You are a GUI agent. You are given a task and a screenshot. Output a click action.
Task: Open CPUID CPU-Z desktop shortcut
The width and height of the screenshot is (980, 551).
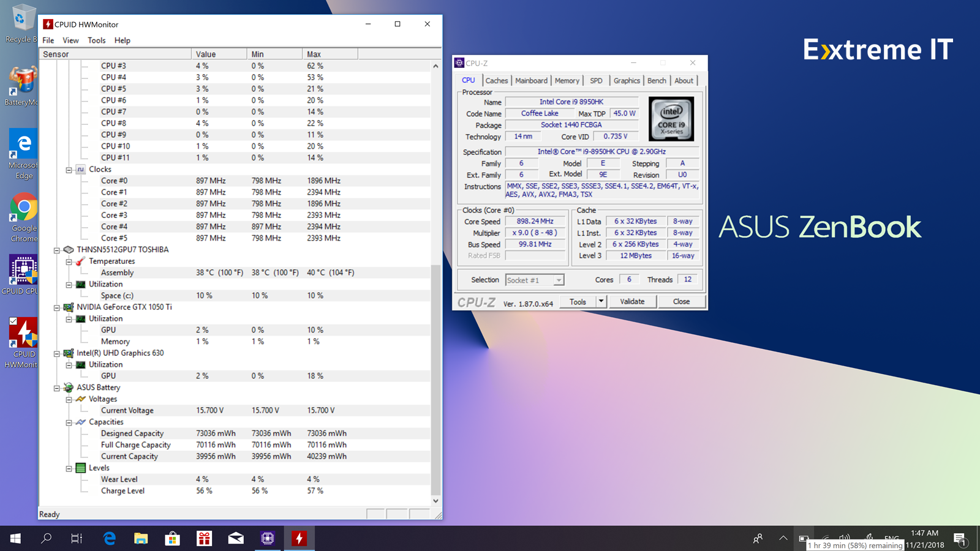21,275
